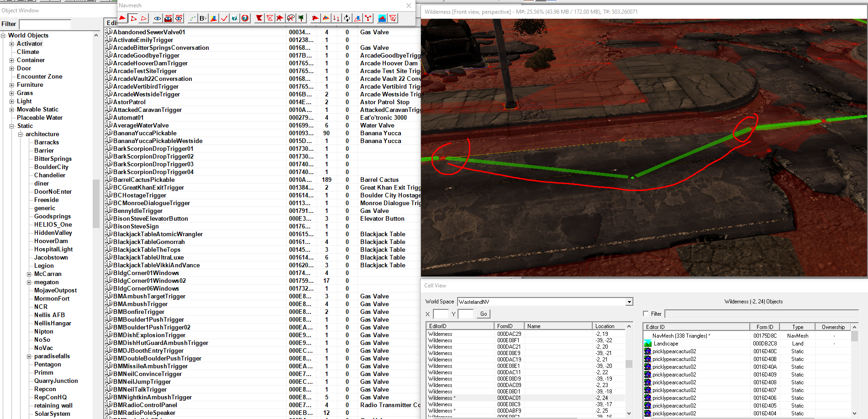Screen dimensions: 868x419
Task: Collapse the architecture tree node
Action: point(21,134)
